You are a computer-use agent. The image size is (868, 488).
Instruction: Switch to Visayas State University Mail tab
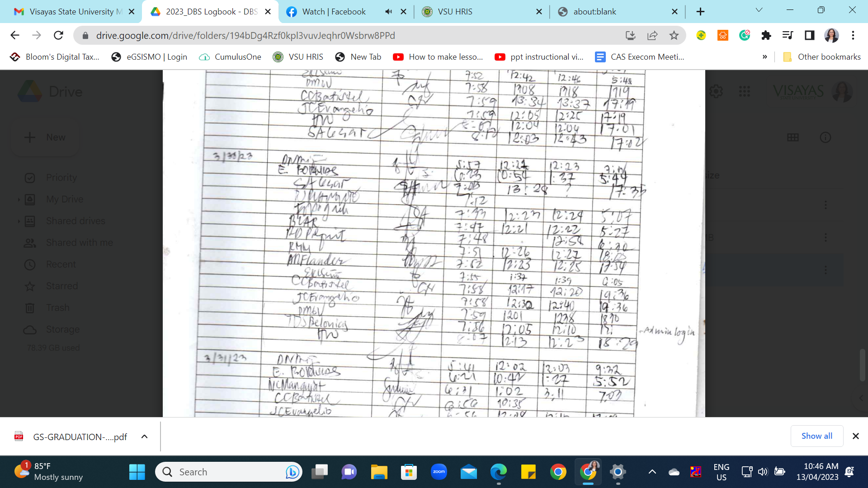[72, 12]
